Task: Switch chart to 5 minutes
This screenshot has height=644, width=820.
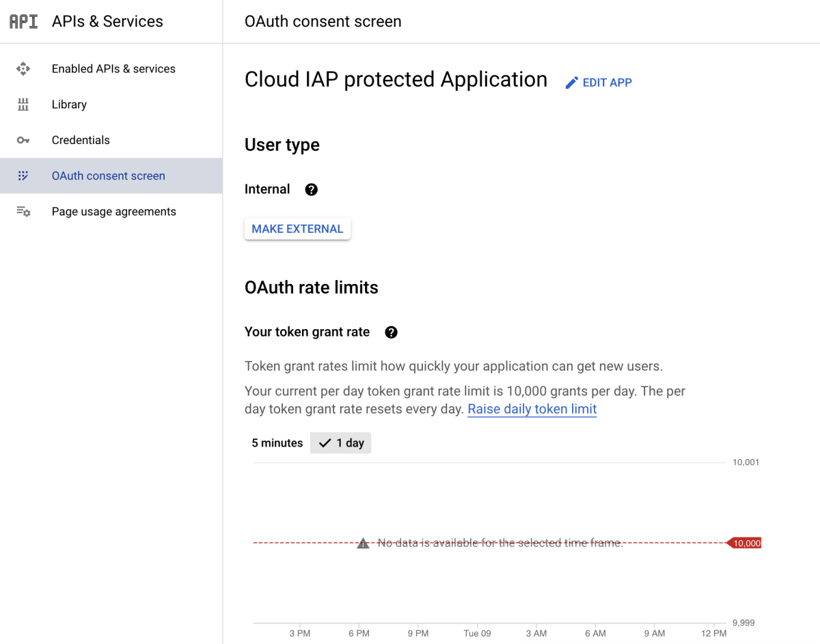Action: (x=277, y=443)
